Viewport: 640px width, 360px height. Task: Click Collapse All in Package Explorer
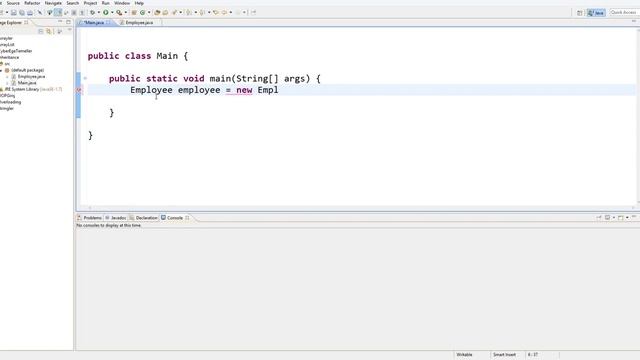point(41,31)
